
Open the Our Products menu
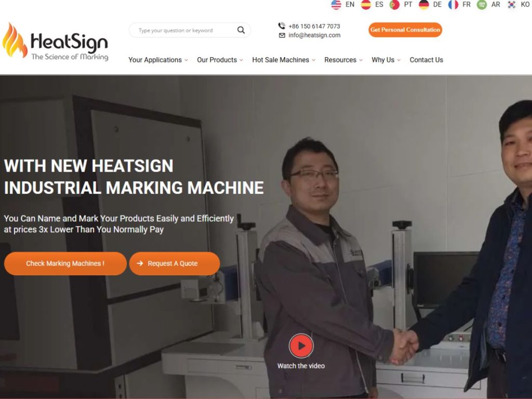click(x=217, y=60)
